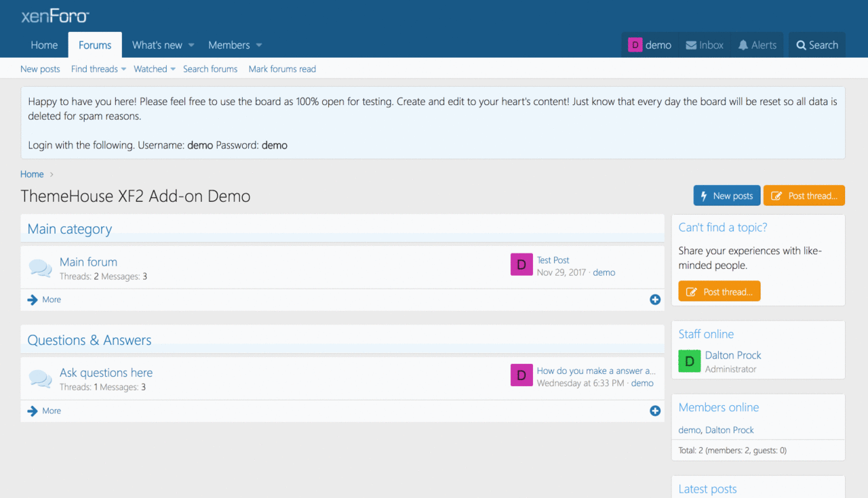868x498 pixels.
Task: Show Alerts via the bell icon
Action: point(743,45)
